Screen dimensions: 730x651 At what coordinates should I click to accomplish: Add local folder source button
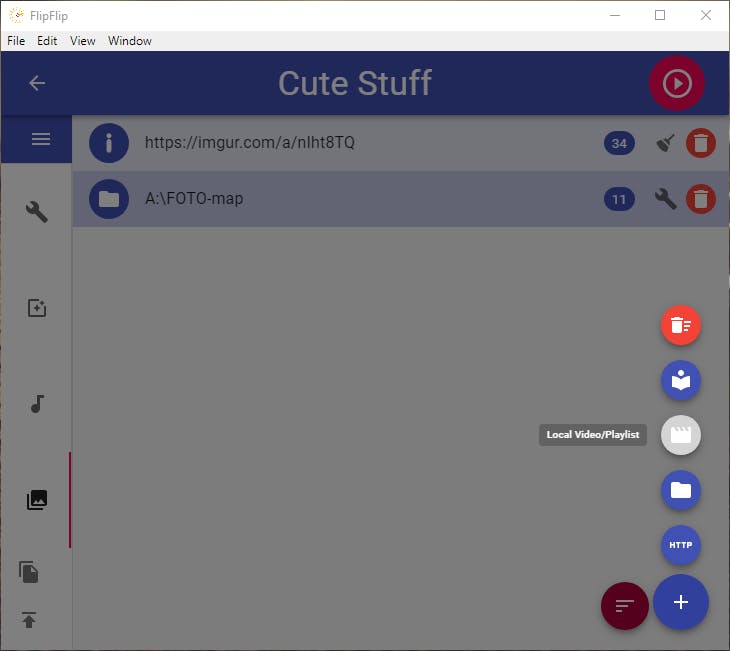[681, 490]
